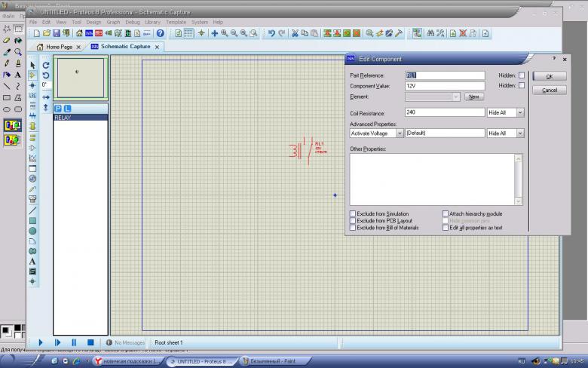Click Cancel in Edit Component dialog

[x=550, y=90]
